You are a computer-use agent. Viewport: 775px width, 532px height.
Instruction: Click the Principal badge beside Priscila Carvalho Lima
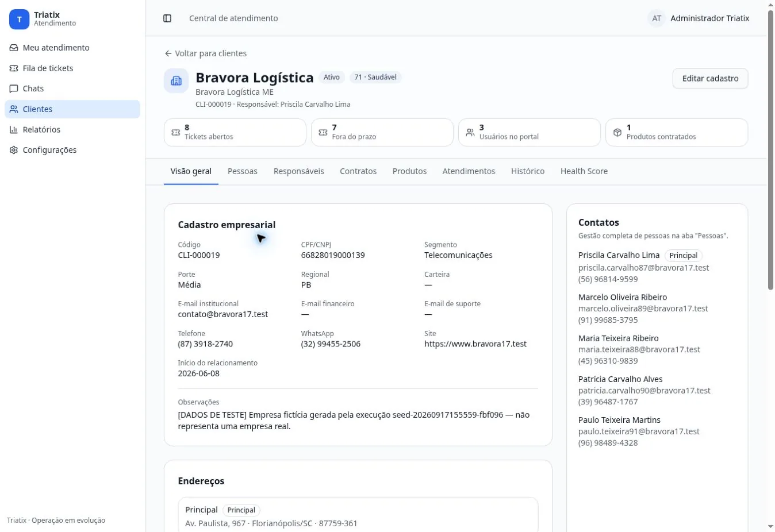tap(684, 256)
